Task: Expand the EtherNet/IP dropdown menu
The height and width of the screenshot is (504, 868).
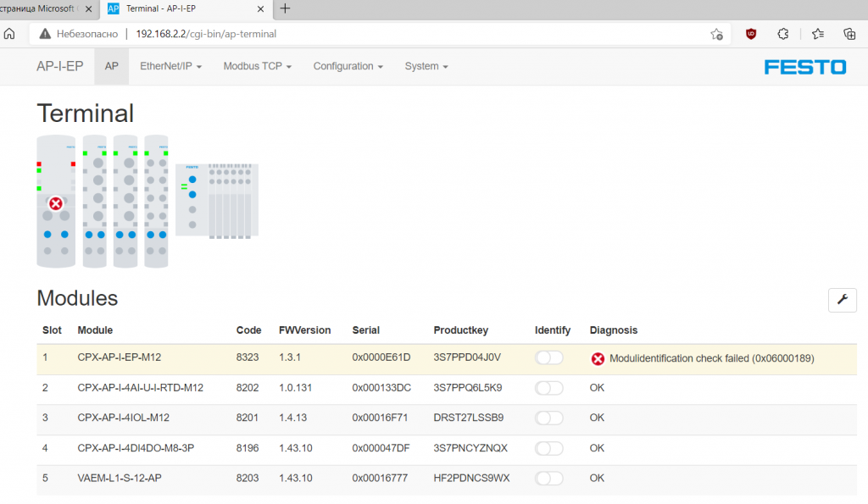Action: [x=170, y=66]
